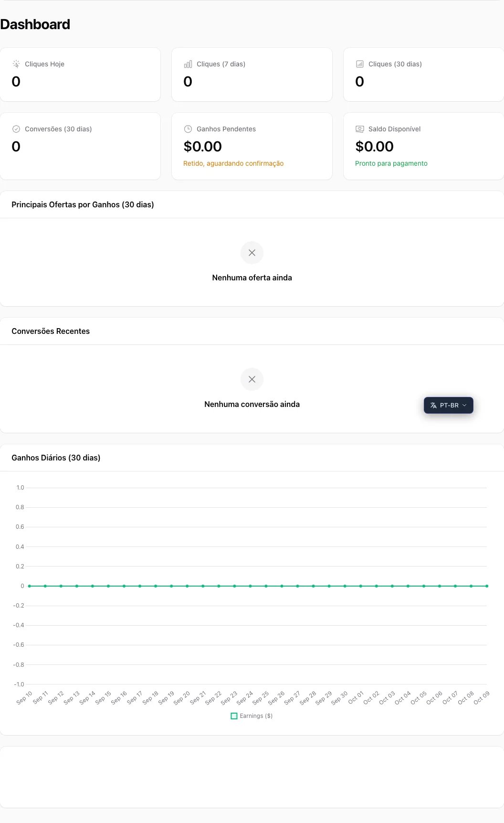Click the Pronto para pagamento text
This screenshot has height=823, width=504.
tap(391, 163)
